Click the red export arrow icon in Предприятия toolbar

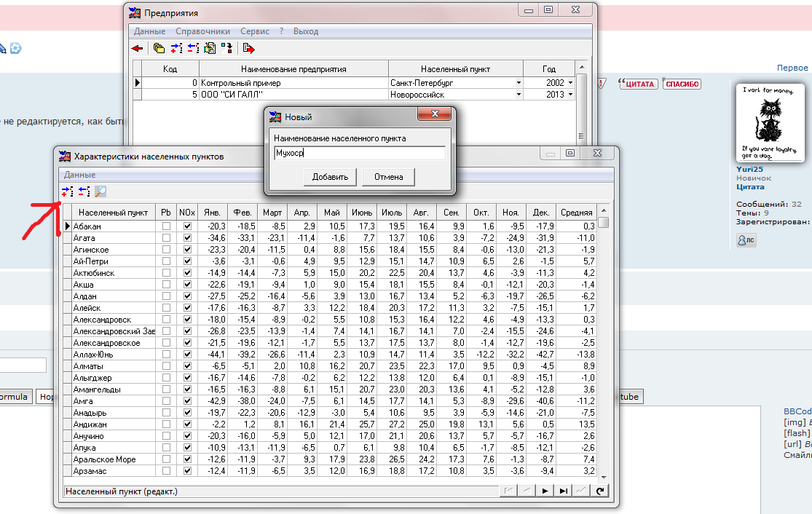point(248,49)
